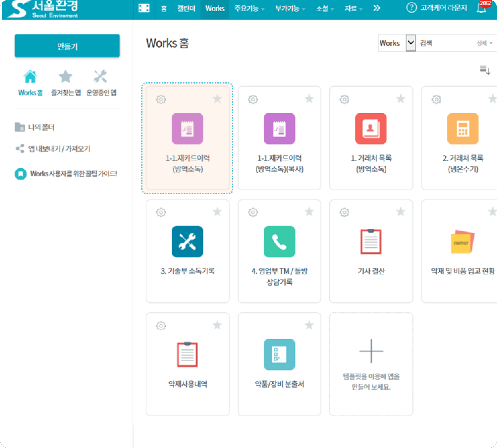Click the 4. 영업부 TM / 돌방 상담기록 title
497x448 pixels.
click(x=279, y=276)
